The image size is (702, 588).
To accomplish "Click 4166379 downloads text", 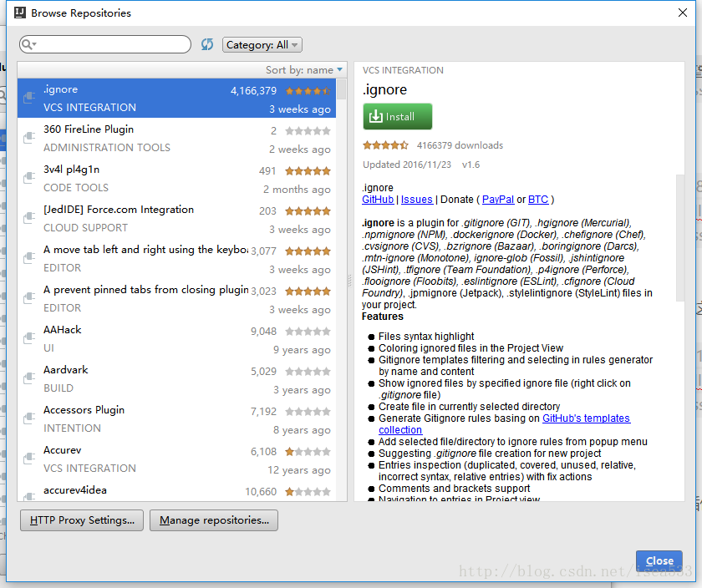I will click(x=460, y=145).
